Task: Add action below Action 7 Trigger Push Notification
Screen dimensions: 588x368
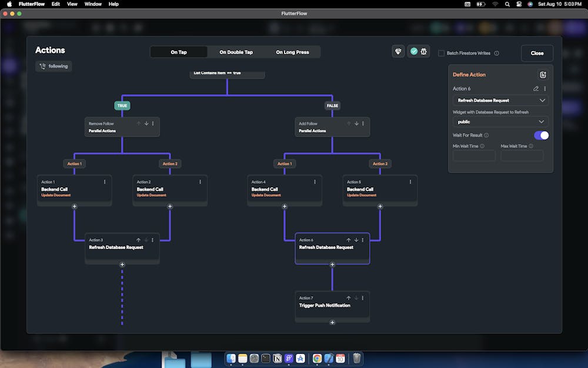Action: point(332,323)
